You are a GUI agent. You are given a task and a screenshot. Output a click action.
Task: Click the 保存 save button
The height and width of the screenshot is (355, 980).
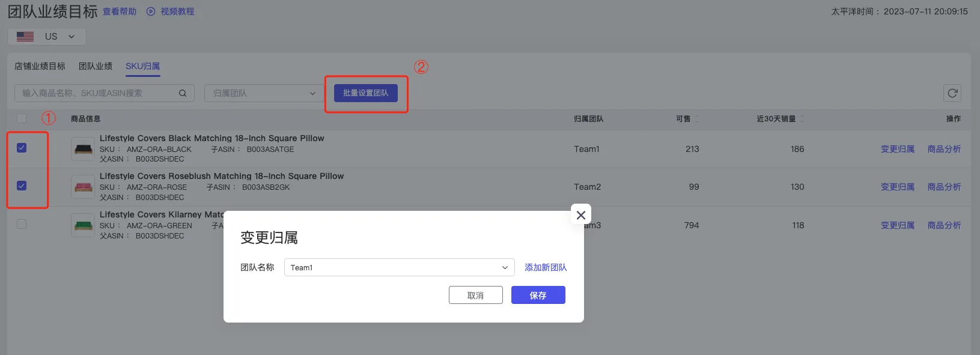(x=538, y=295)
